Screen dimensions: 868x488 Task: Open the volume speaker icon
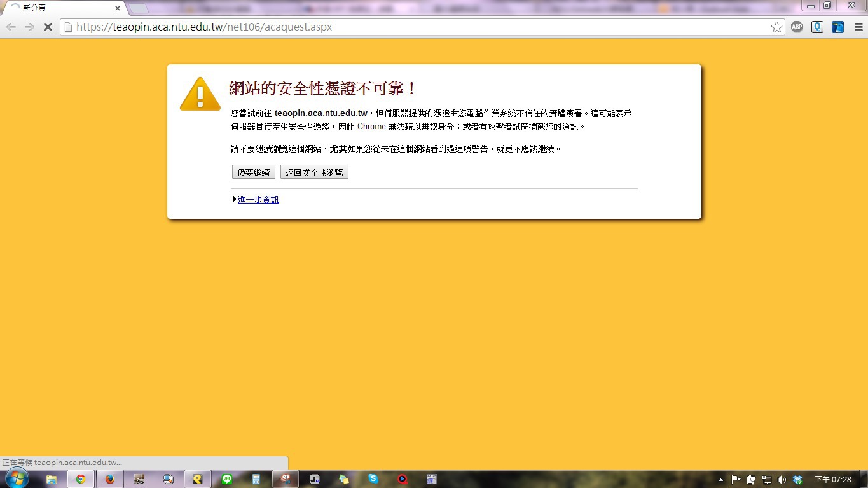pyautogui.click(x=782, y=480)
